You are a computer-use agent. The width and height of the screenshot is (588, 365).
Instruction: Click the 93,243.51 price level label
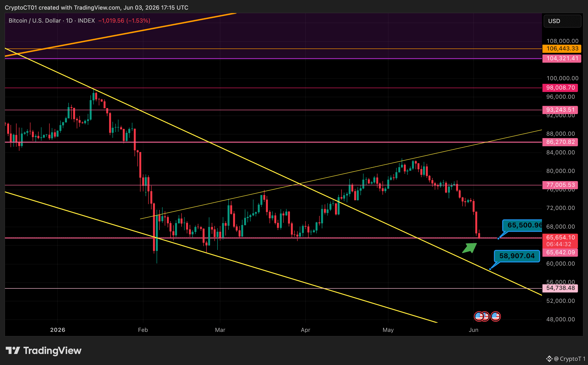pos(560,110)
